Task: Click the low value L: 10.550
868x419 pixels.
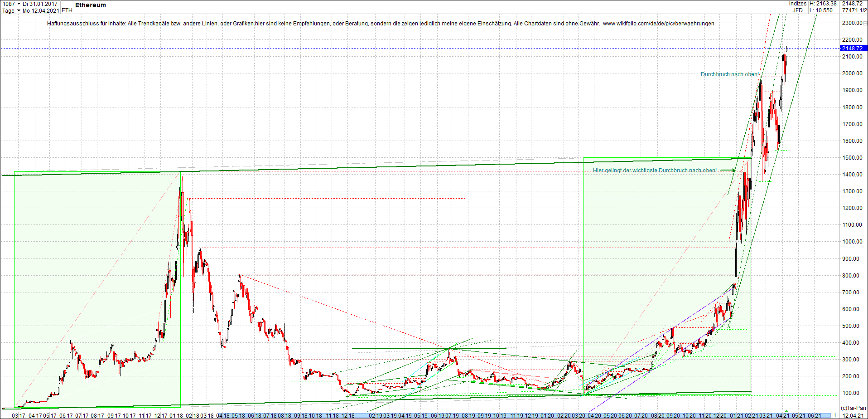Action: pyautogui.click(x=821, y=10)
